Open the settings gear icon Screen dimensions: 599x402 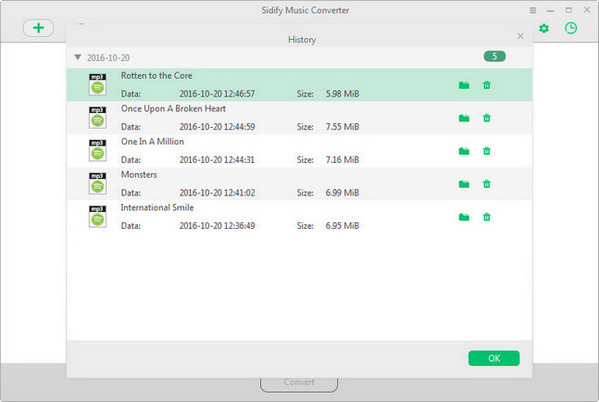pyautogui.click(x=544, y=28)
